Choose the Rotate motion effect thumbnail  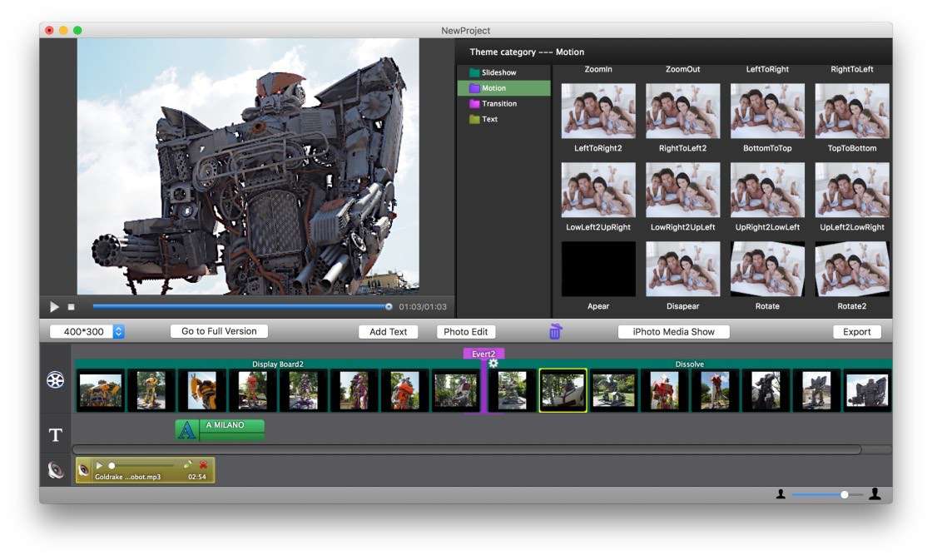767,269
